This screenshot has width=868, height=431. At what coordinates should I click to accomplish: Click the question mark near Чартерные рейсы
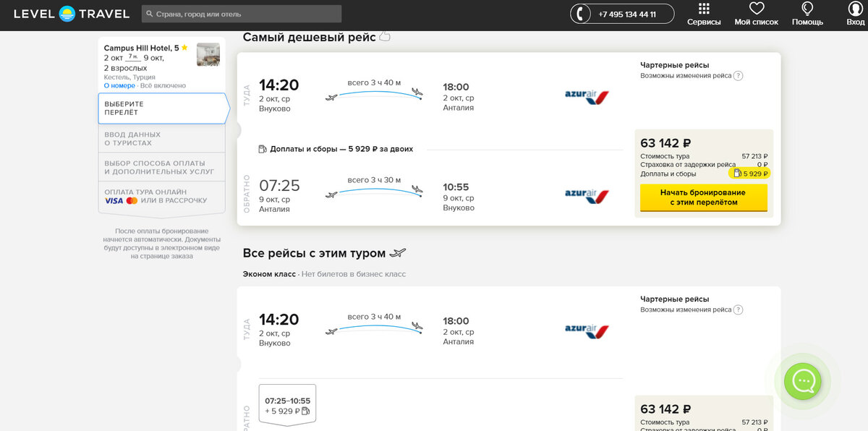tap(738, 76)
